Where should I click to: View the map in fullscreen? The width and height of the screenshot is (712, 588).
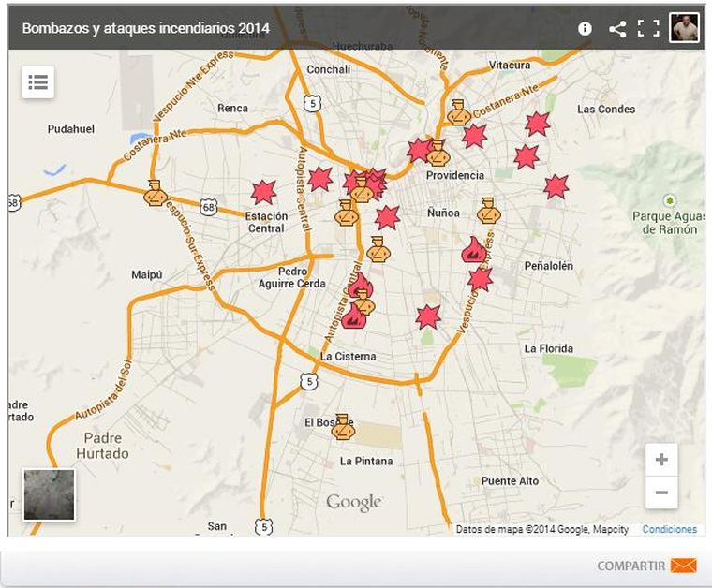(x=648, y=28)
